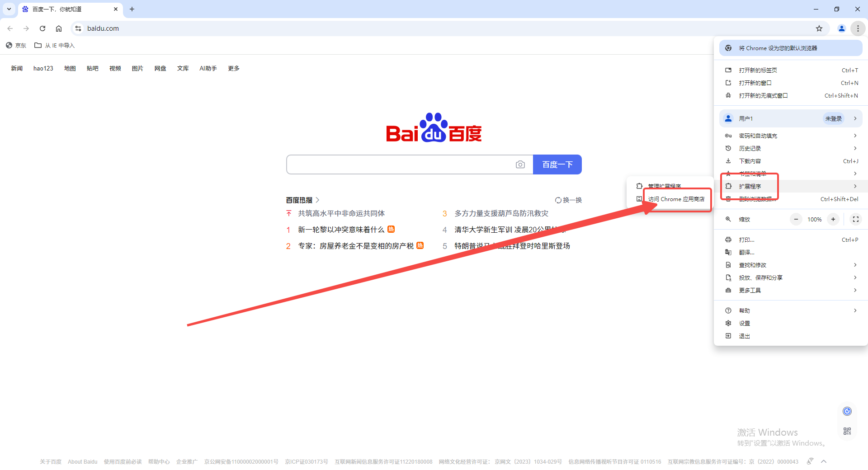Image resolution: width=868 pixels, height=470 pixels.
Task: Open the tab search dropdown arrow
Action: [9, 9]
